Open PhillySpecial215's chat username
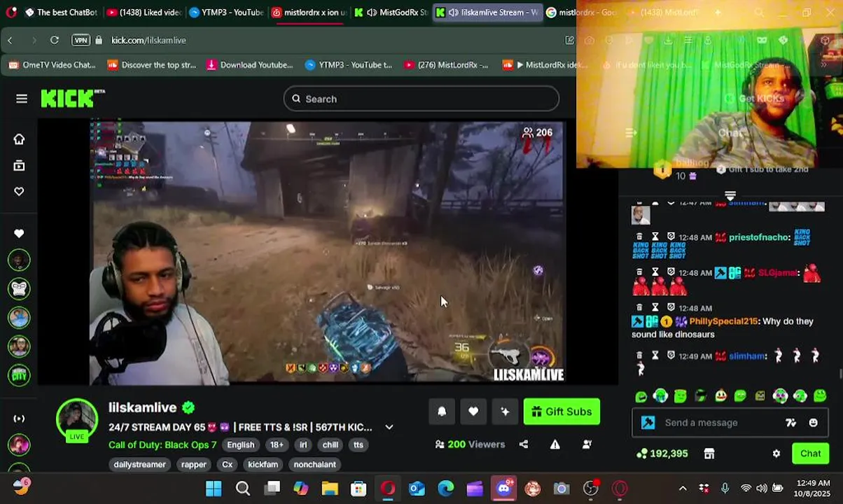 pyautogui.click(x=723, y=321)
